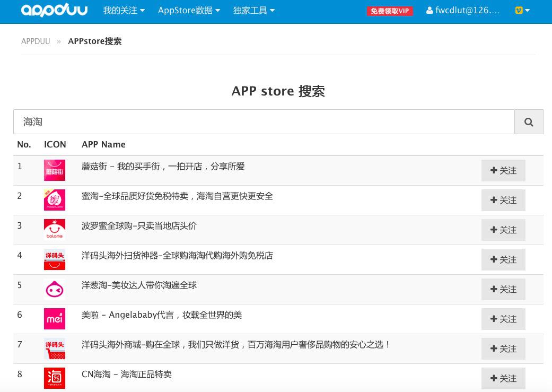Screen dimensions: 552x392
Task: Click the 洋码头海外商城 red icon
Action: (54, 349)
